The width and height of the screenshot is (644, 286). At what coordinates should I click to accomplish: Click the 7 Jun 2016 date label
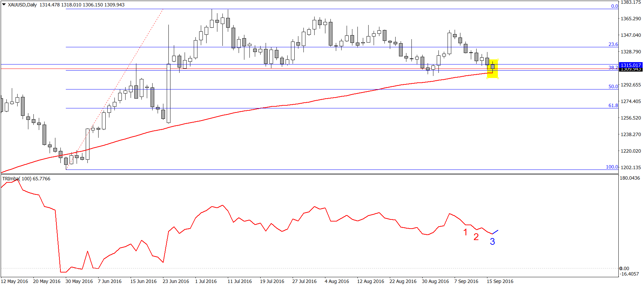[x=110, y=281]
